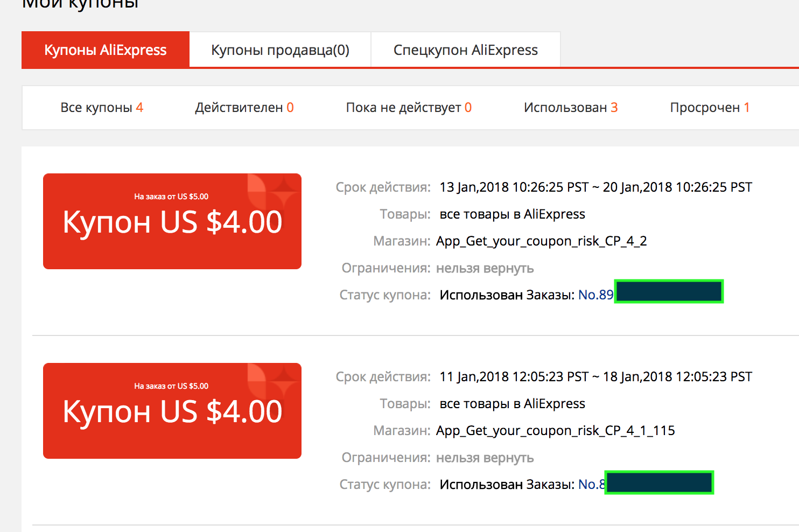Filter by Использован 3 coupons
Screen dimensions: 799x532
coord(571,108)
